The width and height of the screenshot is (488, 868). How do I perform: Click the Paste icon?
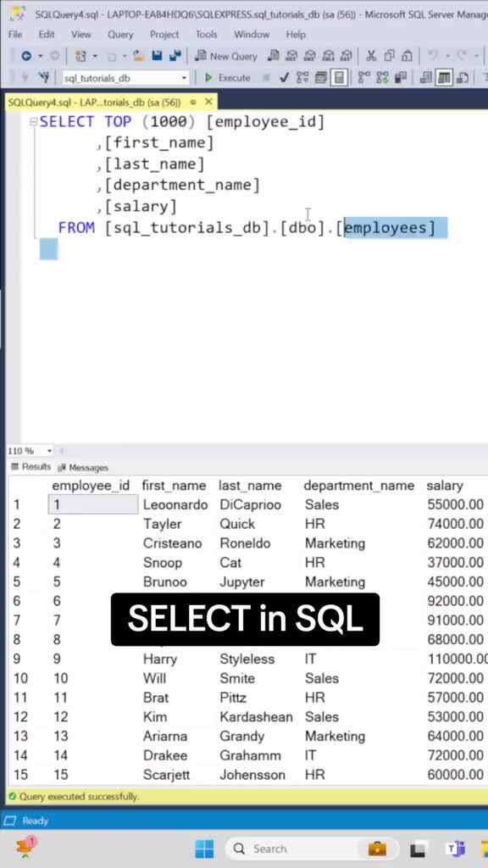(x=408, y=56)
